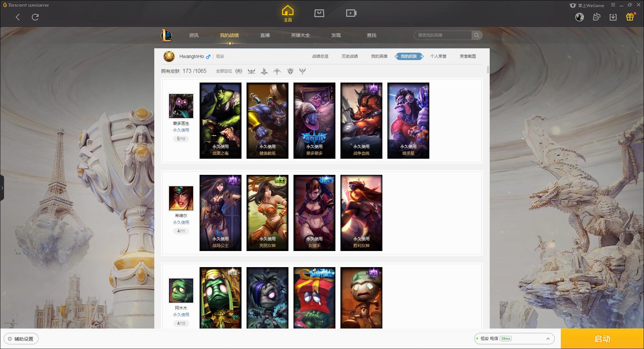The image size is (644, 349).
Task: Switch to 我的英雄 section
Action: [379, 56]
